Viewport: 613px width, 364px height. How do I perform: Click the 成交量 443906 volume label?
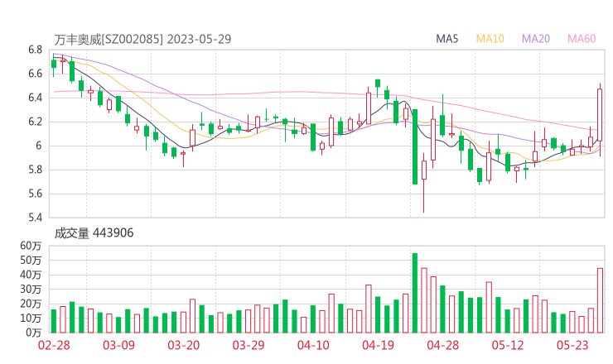point(94,233)
